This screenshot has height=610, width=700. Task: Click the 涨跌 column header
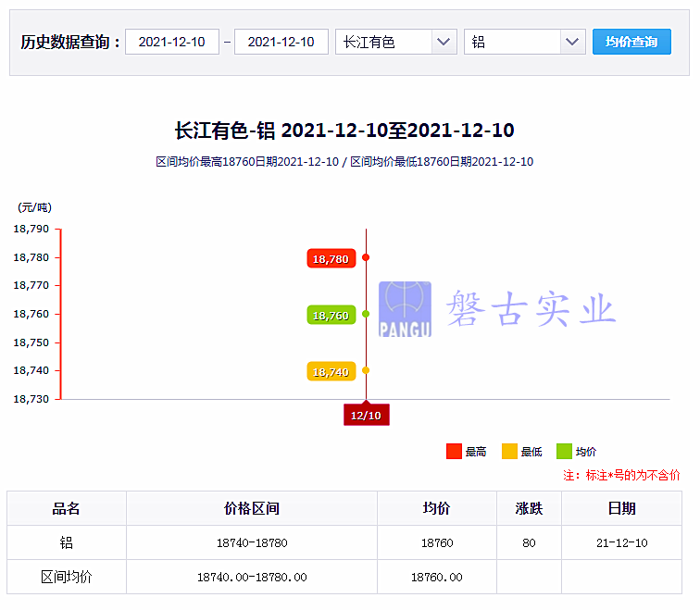[x=529, y=508]
